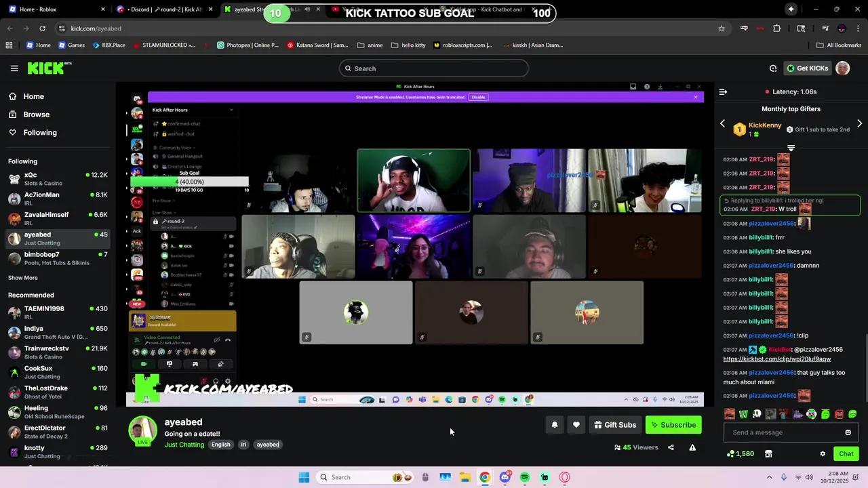Screen dimensions: 868x488
Task: Click the Gift Subs button
Action: [615, 425]
